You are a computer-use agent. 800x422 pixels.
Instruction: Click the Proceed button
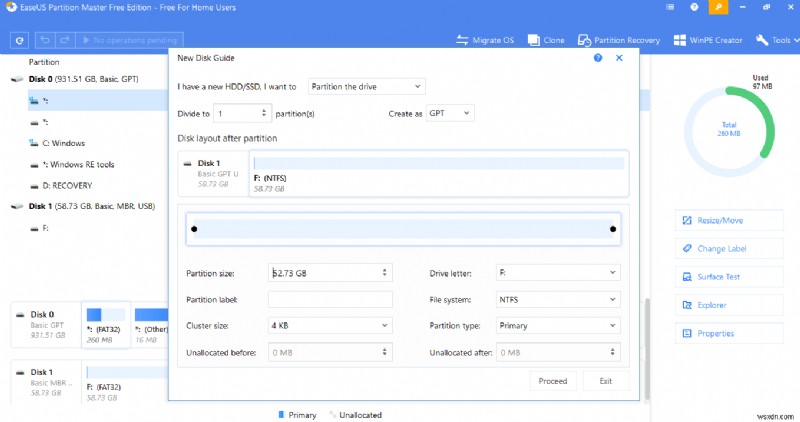click(x=553, y=381)
